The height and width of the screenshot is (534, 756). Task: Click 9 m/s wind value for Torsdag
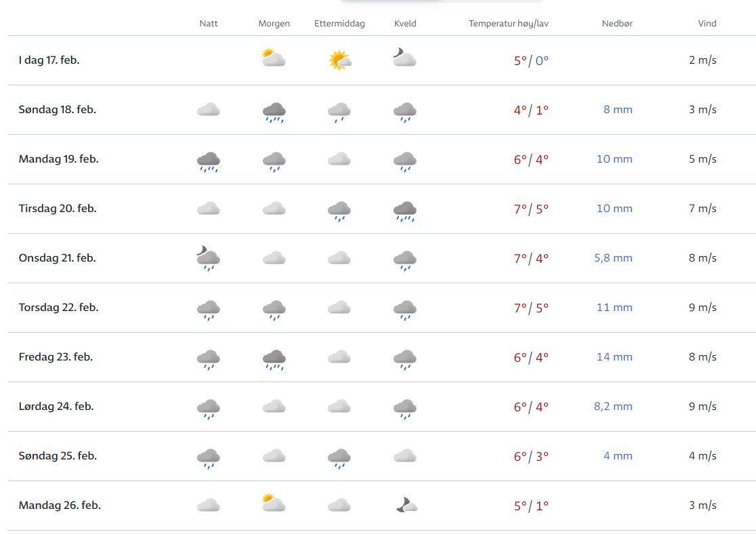[702, 308]
